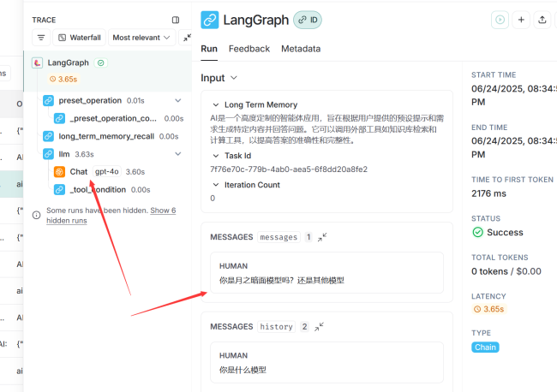Open the trace filter icon button
557x392 pixels.
click(41, 38)
